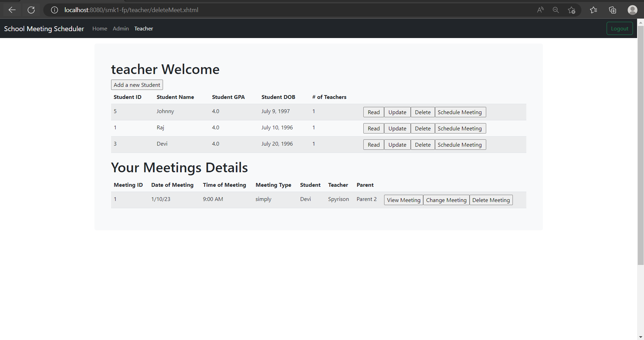Screen dimensions: 644x340
Task: Open the Collections icon
Action: pos(613,10)
